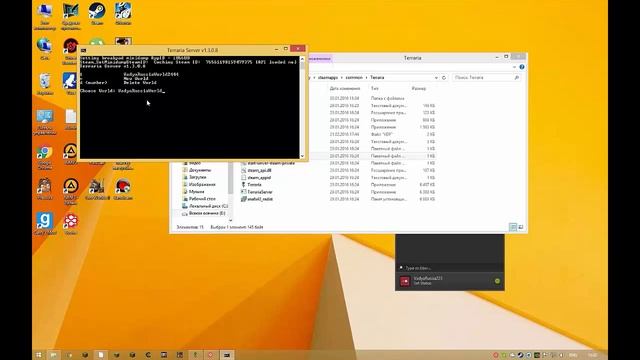Open the red flower icon next to Garry's Mod
The height and width of the screenshot is (360, 640).
coord(71,221)
